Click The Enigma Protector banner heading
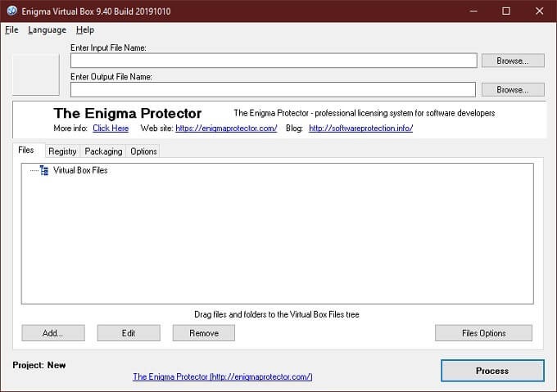The width and height of the screenshot is (557, 392). pyautogui.click(x=128, y=114)
